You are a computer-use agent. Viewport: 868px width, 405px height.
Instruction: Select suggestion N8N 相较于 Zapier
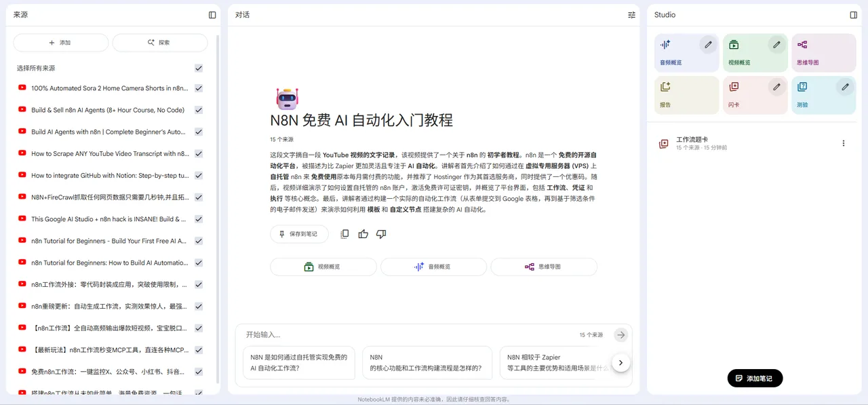[556, 363]
